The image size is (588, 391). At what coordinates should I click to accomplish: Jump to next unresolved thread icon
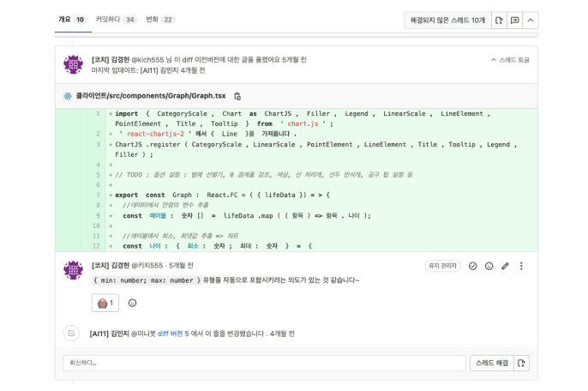514,20
